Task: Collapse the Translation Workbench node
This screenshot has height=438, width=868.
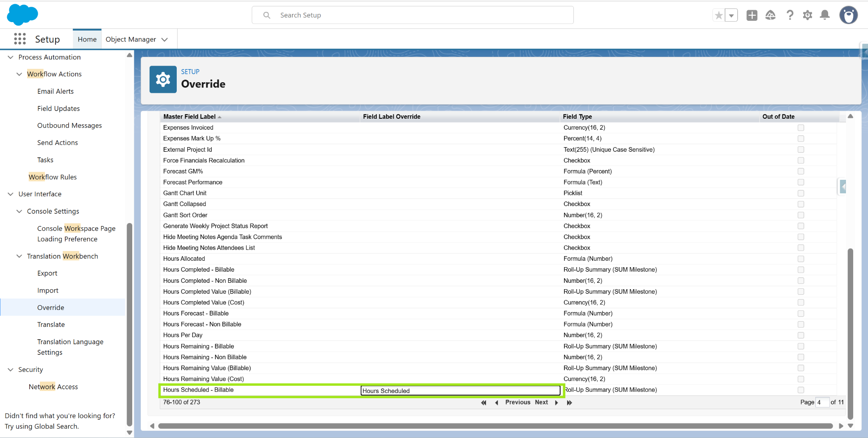Action: pos(19,256)
